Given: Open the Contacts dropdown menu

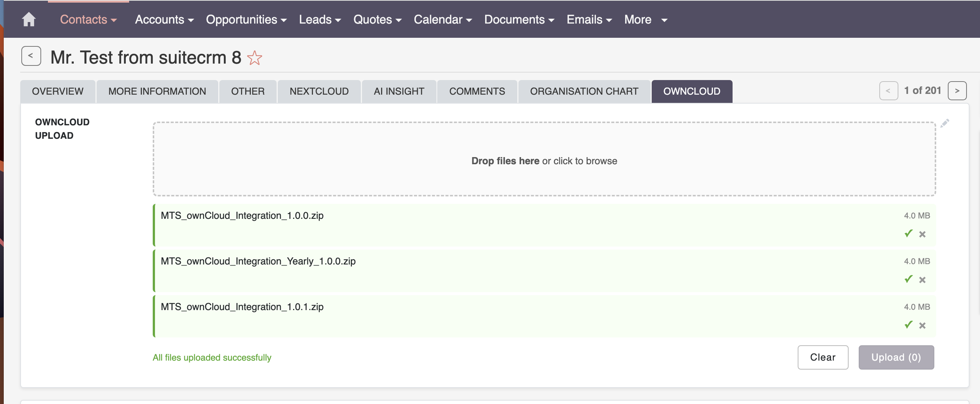Looking at the screenshot, I should (88, 19).
